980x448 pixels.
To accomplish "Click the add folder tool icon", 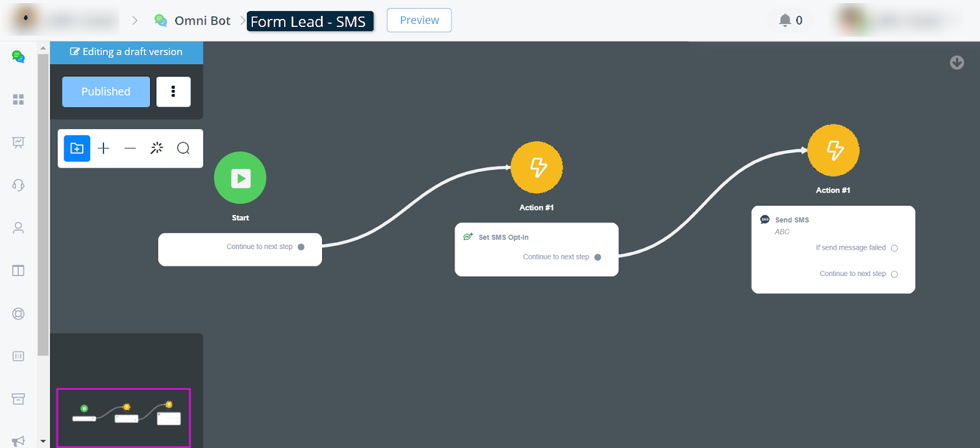I will (77, 148).
